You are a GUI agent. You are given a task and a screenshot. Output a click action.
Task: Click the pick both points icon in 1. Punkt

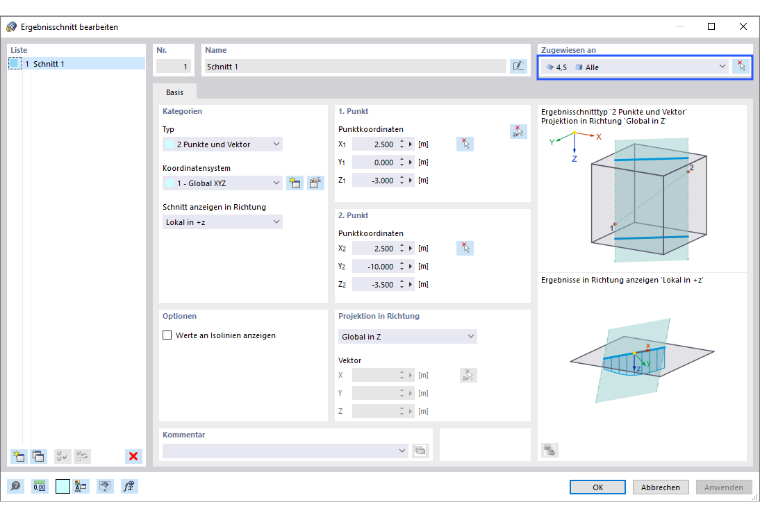(x=518, y=131)
